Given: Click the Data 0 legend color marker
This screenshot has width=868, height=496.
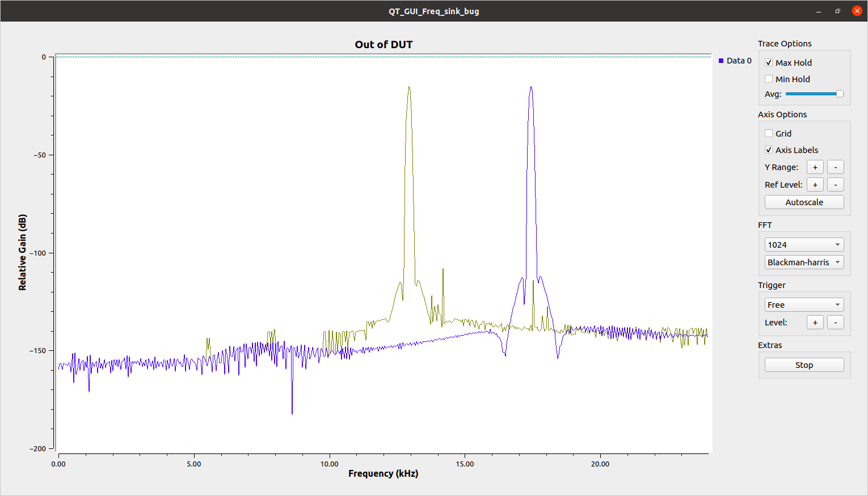Looking at the screenshot, I should click(x=721, y=60).
